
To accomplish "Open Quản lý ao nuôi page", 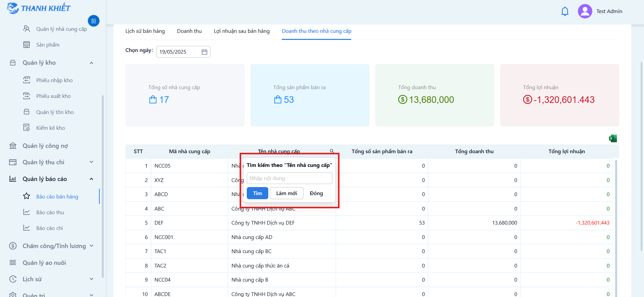I will (44, 262).
